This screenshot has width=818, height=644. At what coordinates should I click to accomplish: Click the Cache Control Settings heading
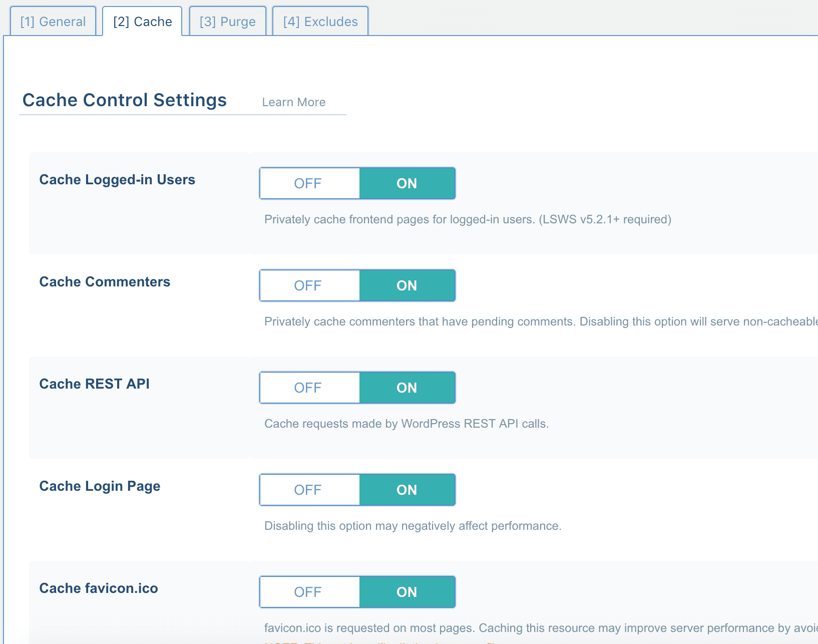click(x=125, y=100)
